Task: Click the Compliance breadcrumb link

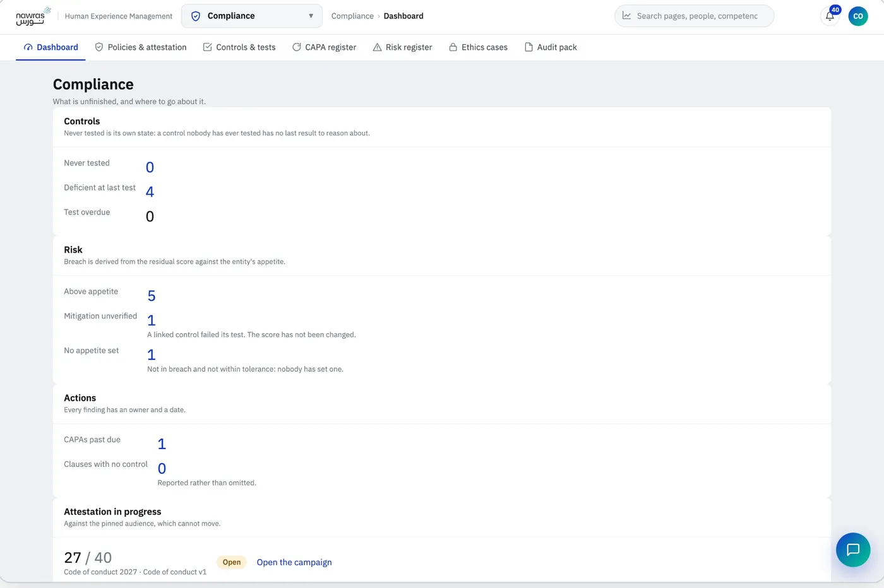Action: point(352,16)
